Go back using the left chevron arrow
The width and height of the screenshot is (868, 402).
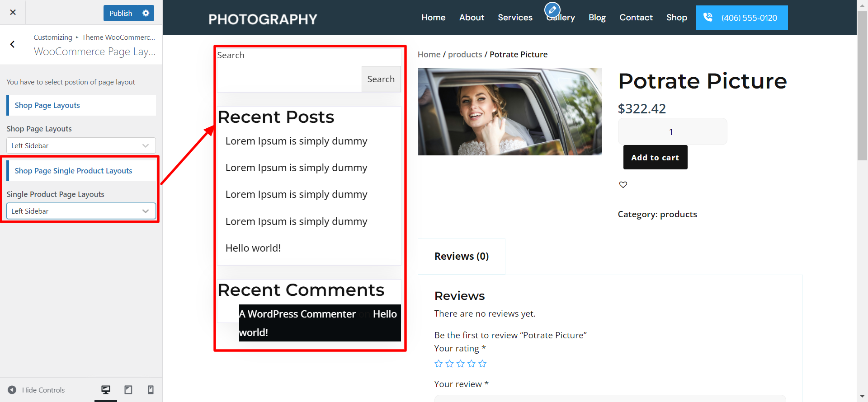pyautogui.click(x=13, y=44)
